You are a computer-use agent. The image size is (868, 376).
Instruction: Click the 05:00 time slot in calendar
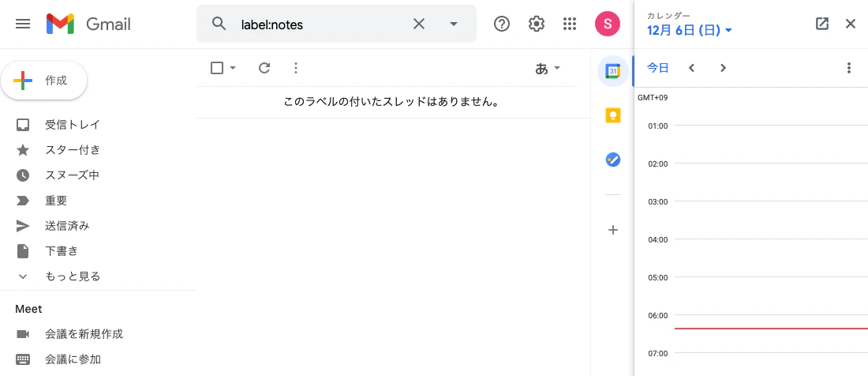tap(771, 296)
